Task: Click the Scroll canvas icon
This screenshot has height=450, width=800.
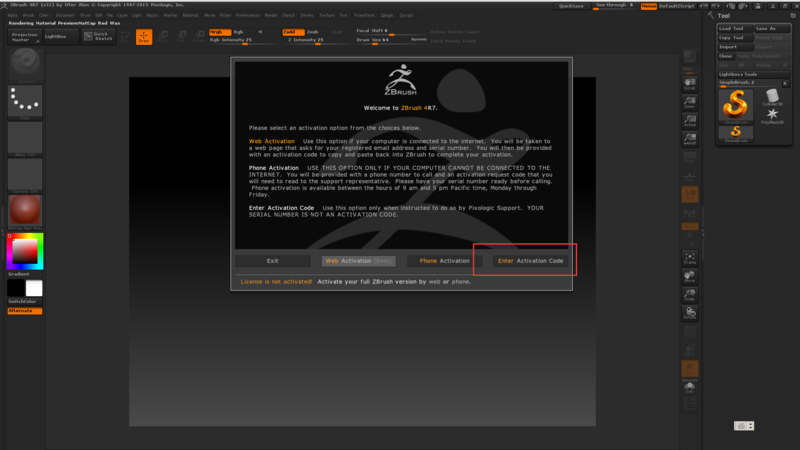Action: pyautogui.click(x=689, y=86)
